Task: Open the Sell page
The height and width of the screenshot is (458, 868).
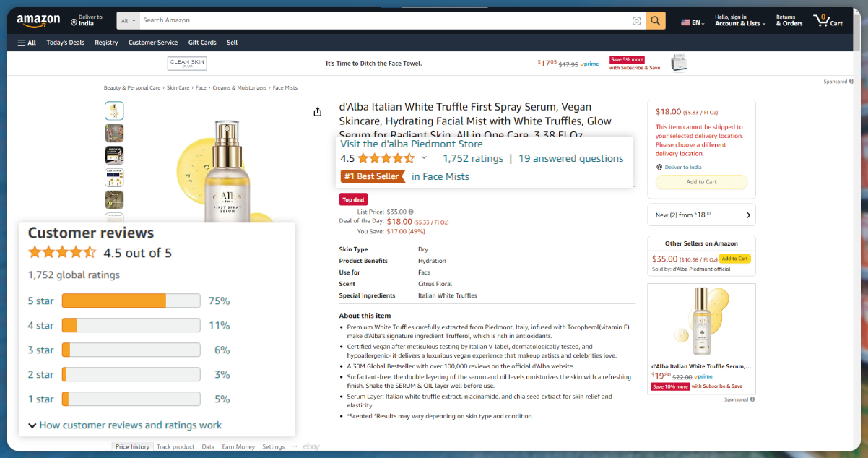Action: click(232, 43)
